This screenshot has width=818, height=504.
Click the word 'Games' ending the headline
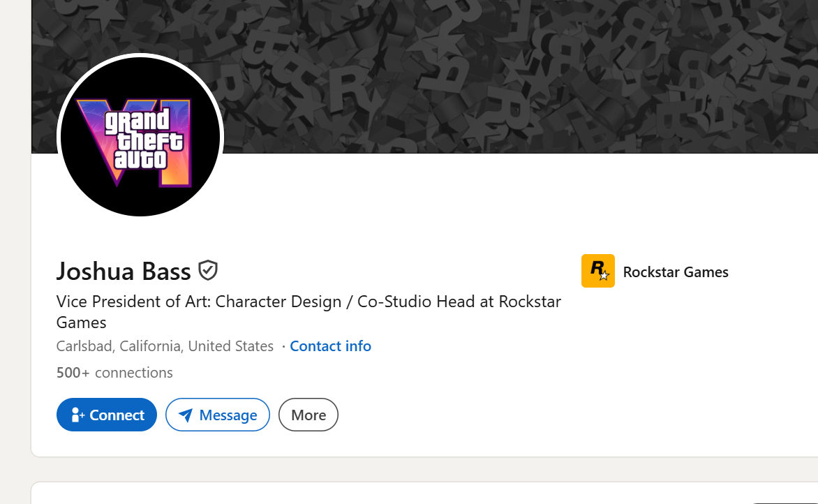[82, 323]
